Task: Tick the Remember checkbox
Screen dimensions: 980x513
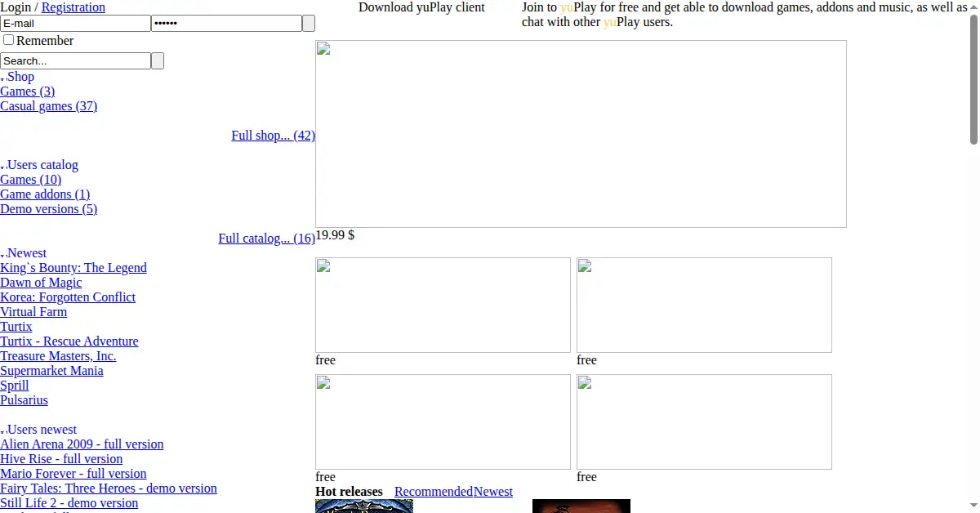Action: coord(8,40)
